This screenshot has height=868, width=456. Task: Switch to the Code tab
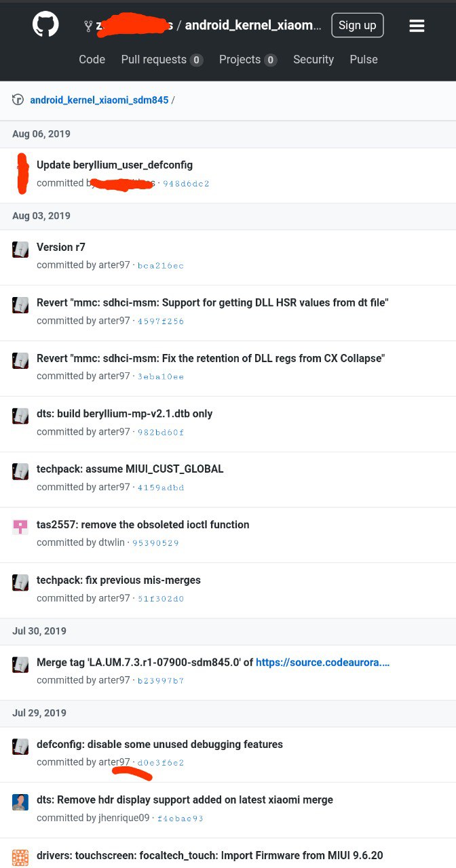click(x=92, y=59)
